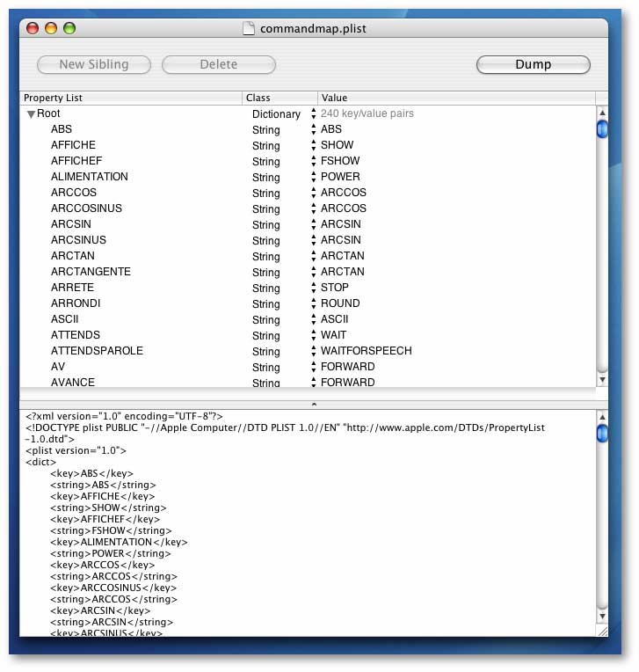
Task: Click the property list scrollbar down arrow
Action: [602, 380]
